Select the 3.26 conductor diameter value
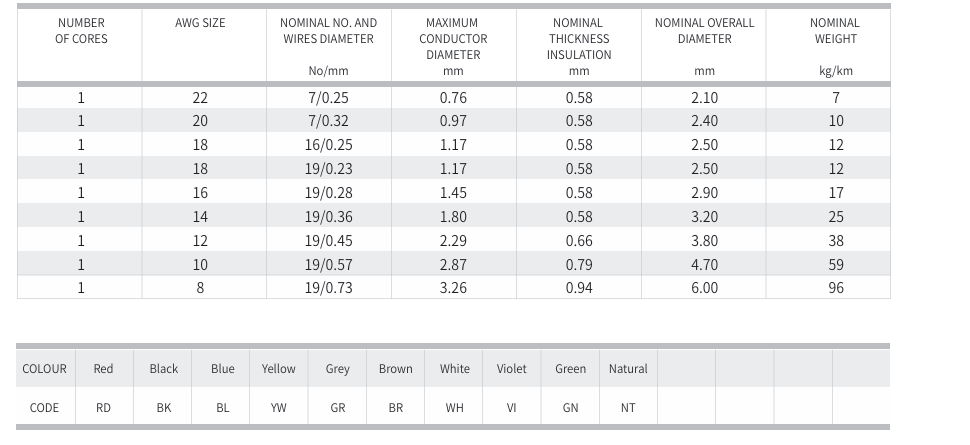 point(453,288)
